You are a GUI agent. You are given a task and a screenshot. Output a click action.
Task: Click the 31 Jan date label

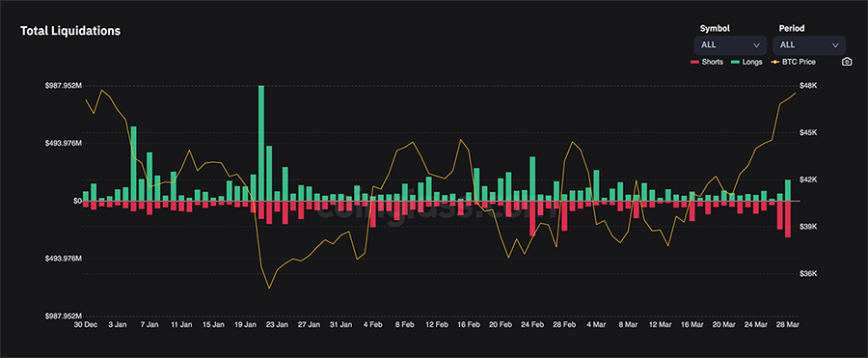341,325
